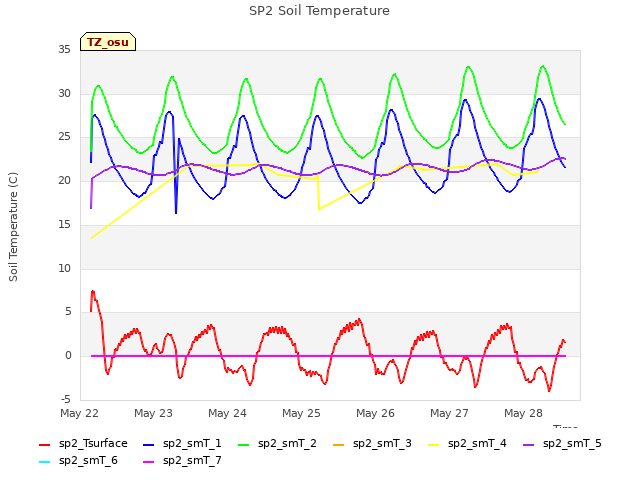Click the May 27 x-axis label
Screen dimensions: 640x480
pos(449,413)
